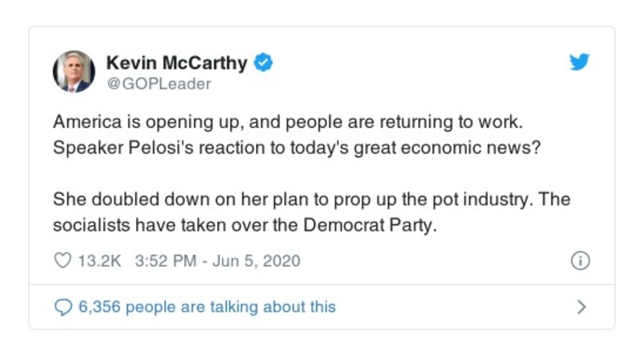The height and width of the screenshot is (358, 644).
Task: Click the blue verified checkmark badge
Action: [263, 63]
